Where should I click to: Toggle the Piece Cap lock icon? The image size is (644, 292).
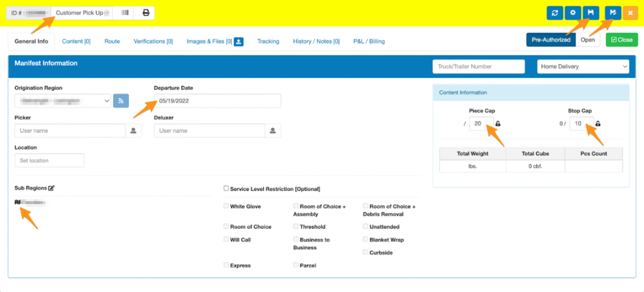498,124
